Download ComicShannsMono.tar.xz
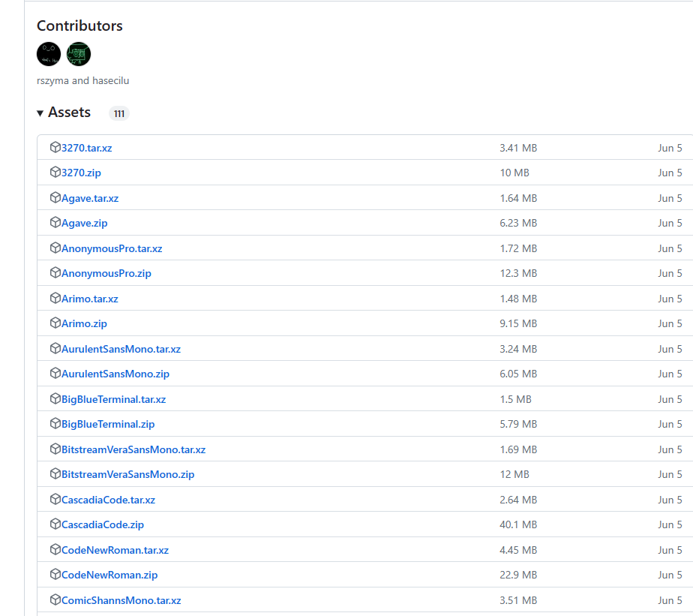The image size is (693, 616). click(121, 600)
